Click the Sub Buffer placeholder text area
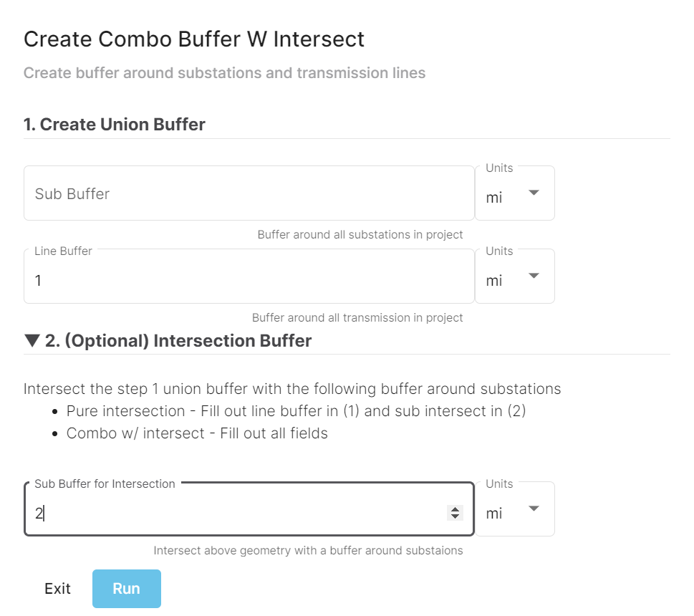This screenshot has width=694, height=616. point(72,193)
